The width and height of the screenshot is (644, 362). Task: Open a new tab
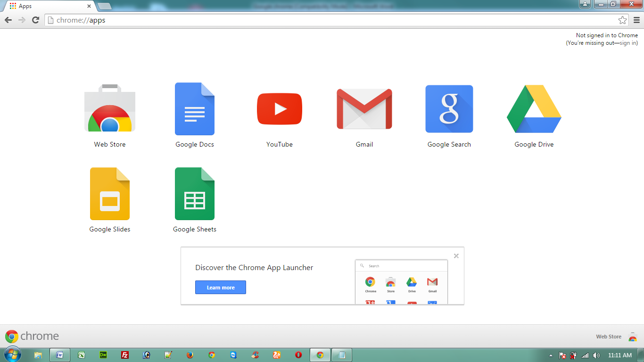[104, 6]
